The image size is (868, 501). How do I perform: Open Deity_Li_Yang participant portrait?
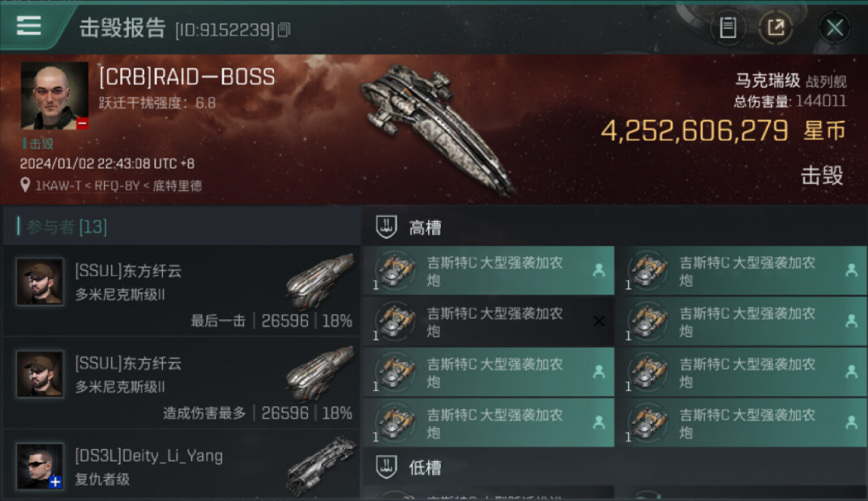pos(40,466)
